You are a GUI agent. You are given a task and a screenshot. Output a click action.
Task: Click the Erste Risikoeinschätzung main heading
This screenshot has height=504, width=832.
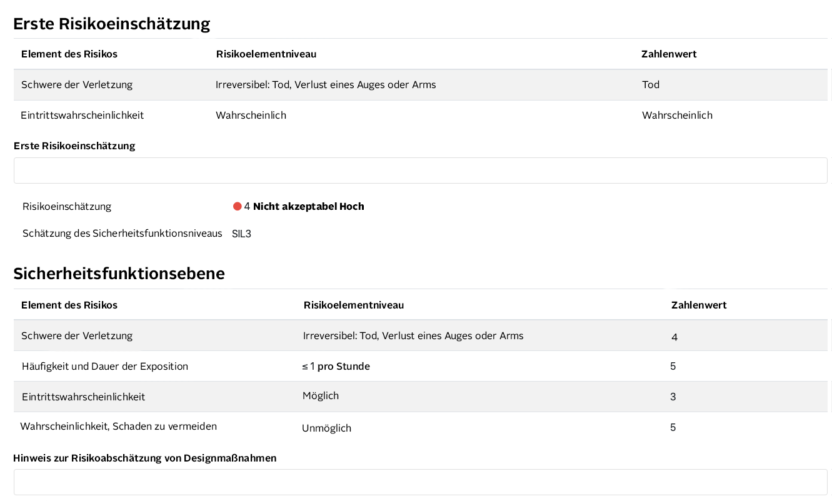click(x=111, y=24)
